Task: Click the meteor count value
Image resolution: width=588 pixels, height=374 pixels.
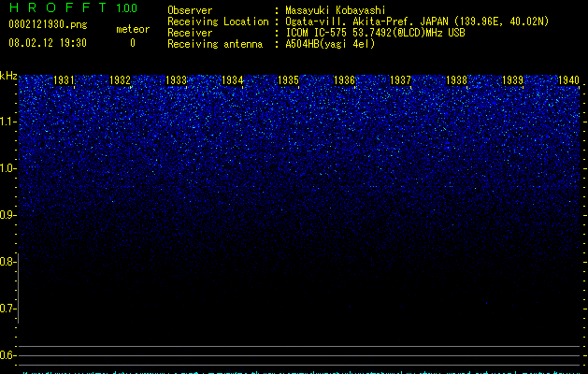Action: pos(133,43)
